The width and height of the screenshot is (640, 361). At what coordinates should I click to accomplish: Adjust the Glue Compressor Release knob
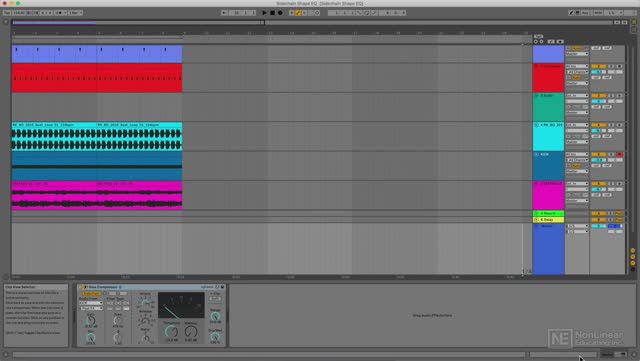tap(145, 320)
